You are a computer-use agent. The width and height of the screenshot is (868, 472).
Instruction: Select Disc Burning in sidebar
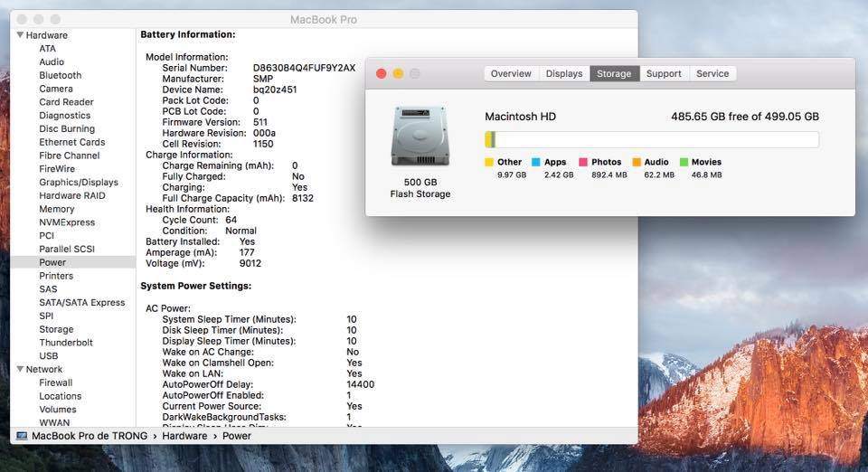(x=67, y=128)
